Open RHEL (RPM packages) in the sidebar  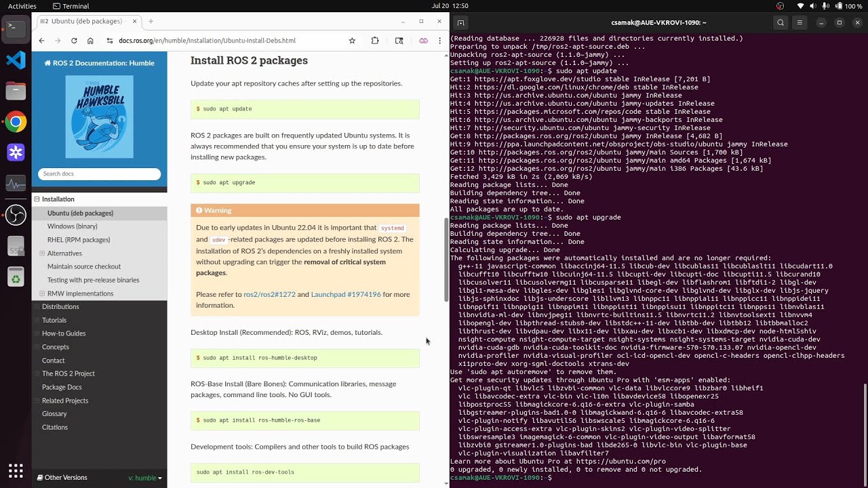79,240
